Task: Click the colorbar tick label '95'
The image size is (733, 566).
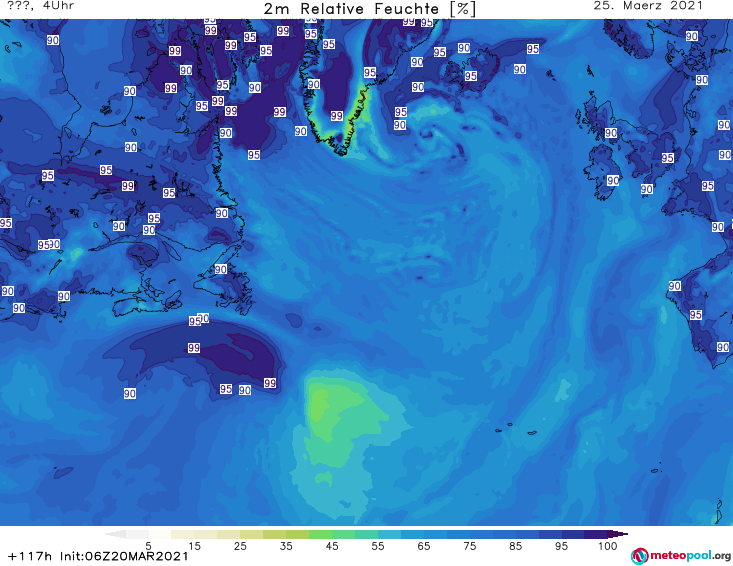Action: coord(561,546)
